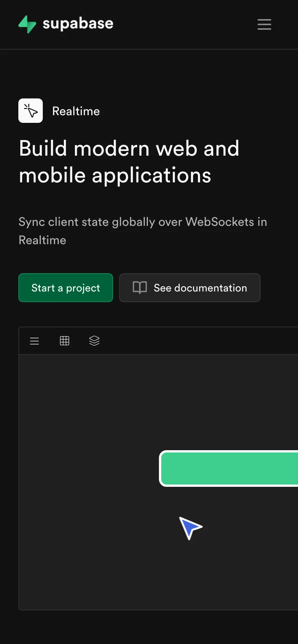298x644 pixels.
Task: Click the word "WebSockets" in the subtitle
Action: pos(220,222)
